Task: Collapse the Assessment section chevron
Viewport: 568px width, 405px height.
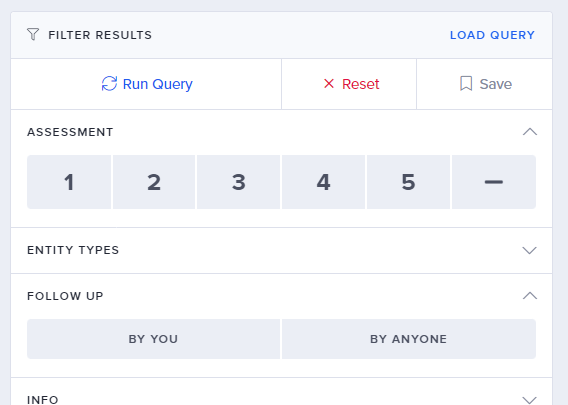Action: (530, 132)
